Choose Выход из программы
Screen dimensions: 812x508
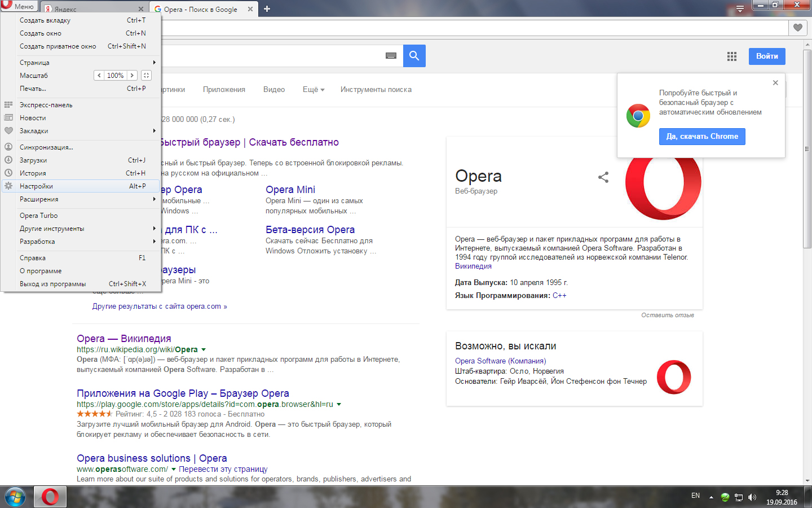(81, 284)
